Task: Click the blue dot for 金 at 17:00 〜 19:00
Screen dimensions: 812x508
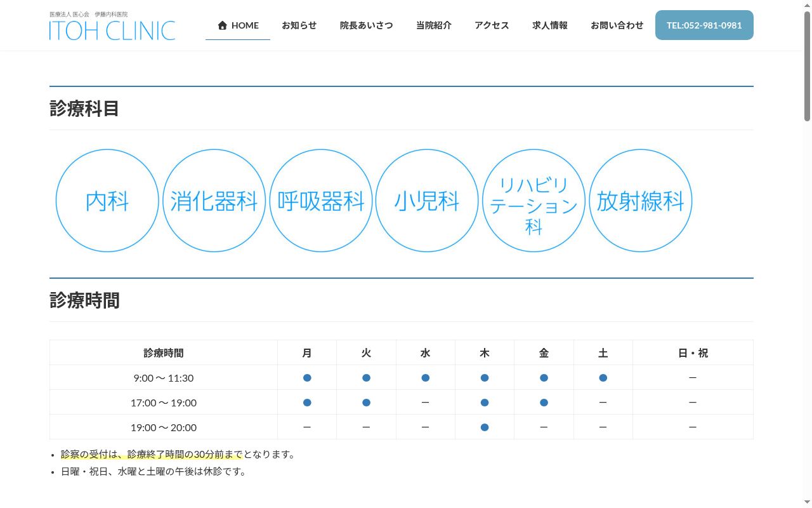Action: click(544, 403)
